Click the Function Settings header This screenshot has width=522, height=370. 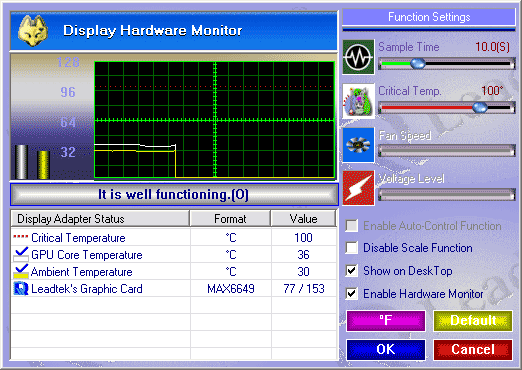click(x=429, y=17)
